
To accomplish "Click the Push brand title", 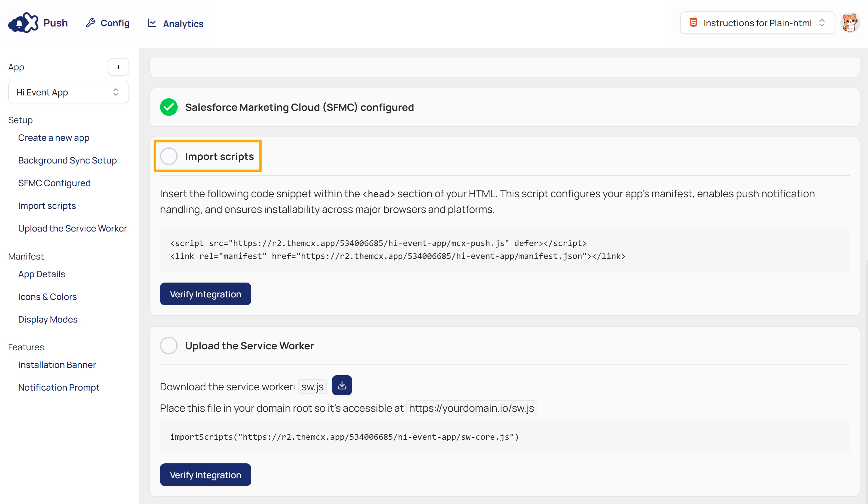I will pos(55,23).
